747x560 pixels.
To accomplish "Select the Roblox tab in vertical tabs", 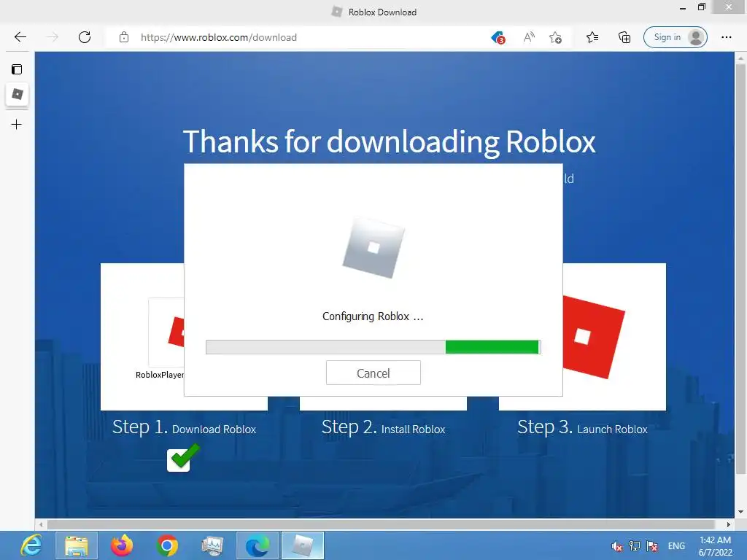I will coord(18,94).
